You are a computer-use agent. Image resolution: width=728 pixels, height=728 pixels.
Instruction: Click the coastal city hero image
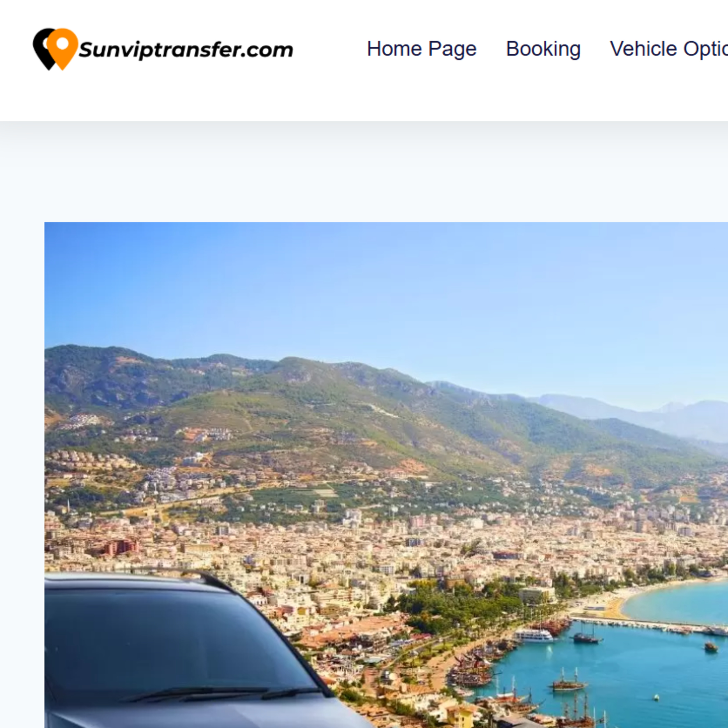click(x=386, y=475)
